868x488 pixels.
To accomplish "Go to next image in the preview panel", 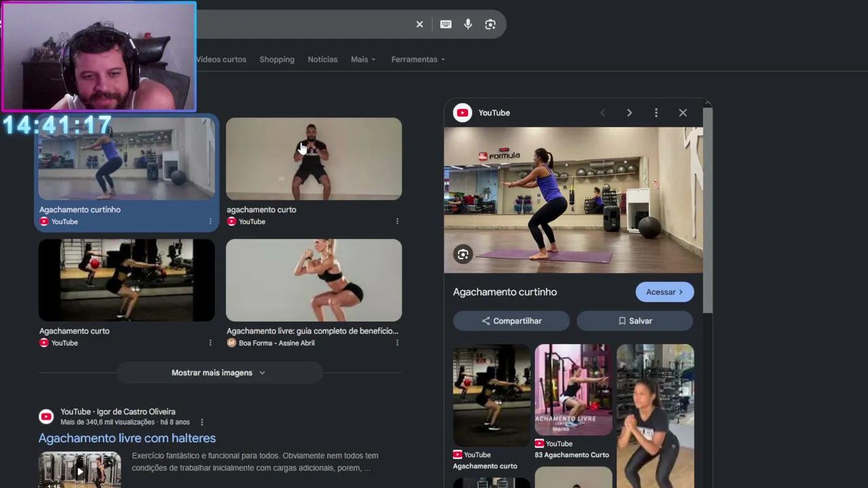I will click(629, 113).
